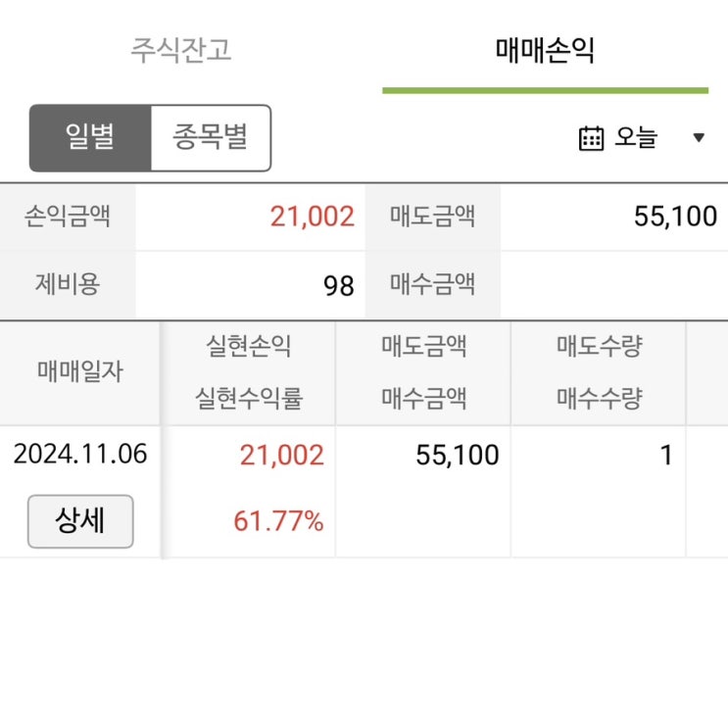Click the 매도금액 column header
Viewport: 728px width, 728px height.
click(x=423, y=346)
